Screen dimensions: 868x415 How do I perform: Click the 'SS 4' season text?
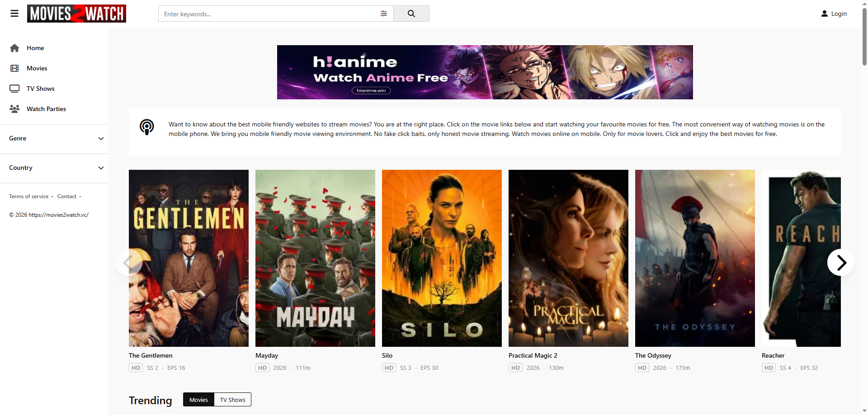pyautogui.click(x=785, y=368)
